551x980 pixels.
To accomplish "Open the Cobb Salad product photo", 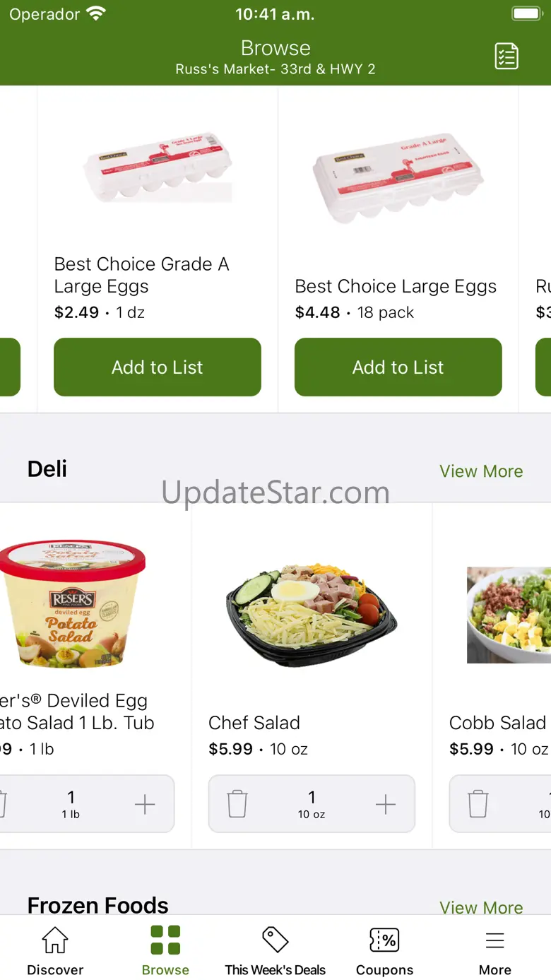I will [509, 615].
